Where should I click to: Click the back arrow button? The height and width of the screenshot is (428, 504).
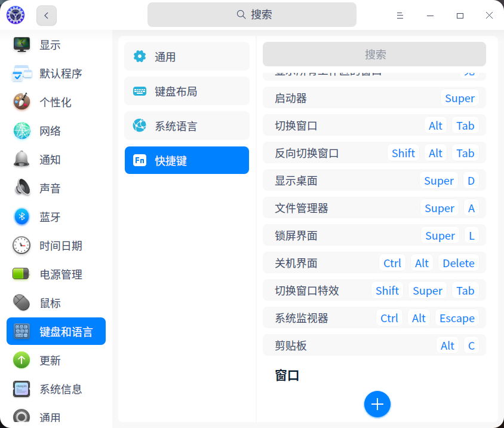coord(46,15)
